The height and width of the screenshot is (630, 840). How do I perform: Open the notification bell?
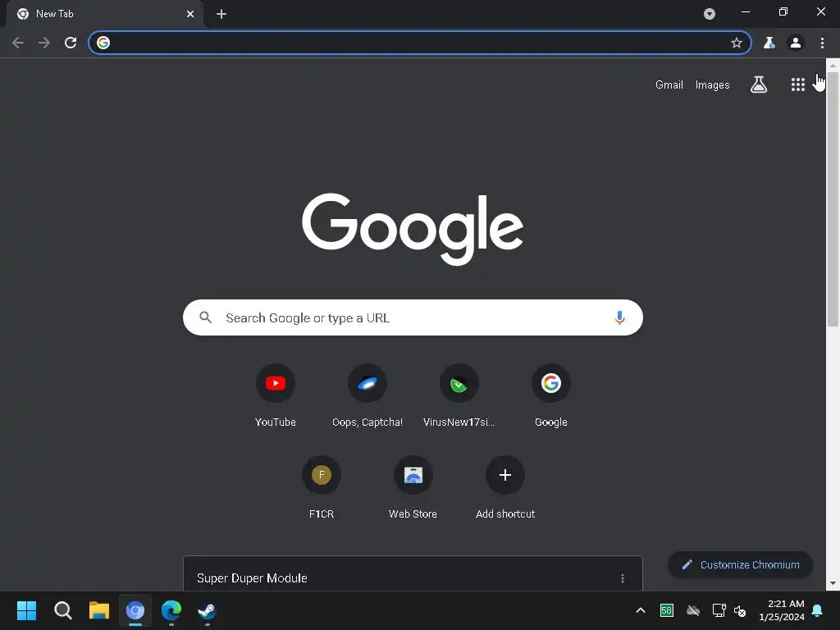click(818, 610)
